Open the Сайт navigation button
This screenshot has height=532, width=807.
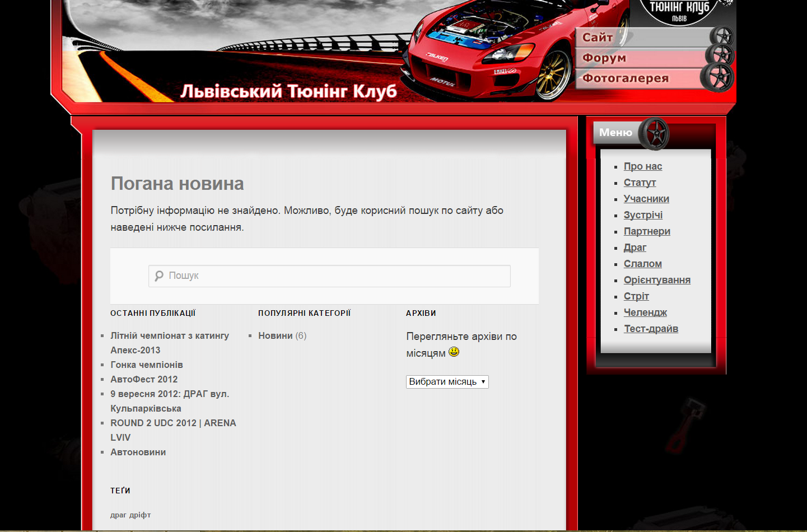643,38
